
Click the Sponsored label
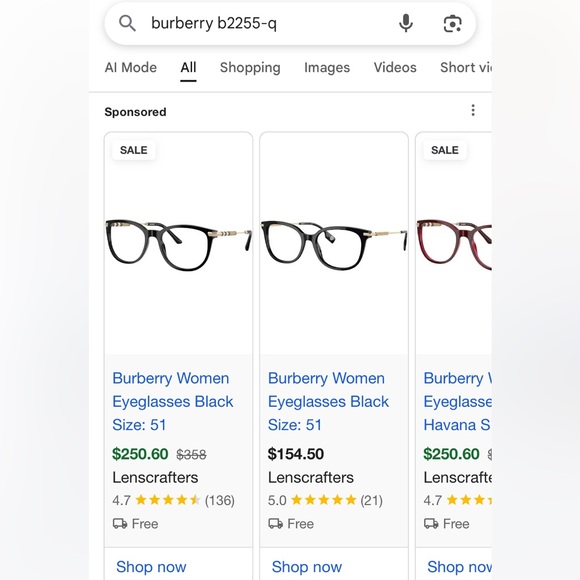click(135, 112)
